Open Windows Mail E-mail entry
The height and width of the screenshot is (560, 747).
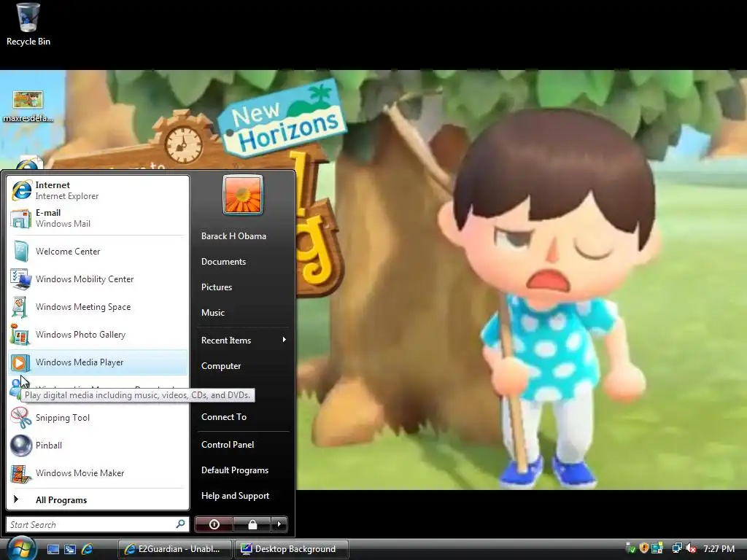coord(98,218)
